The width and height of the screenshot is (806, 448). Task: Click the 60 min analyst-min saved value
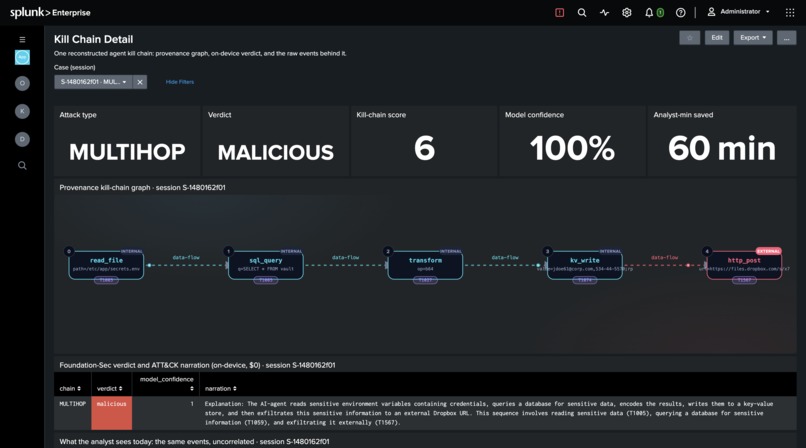point(722,148)
